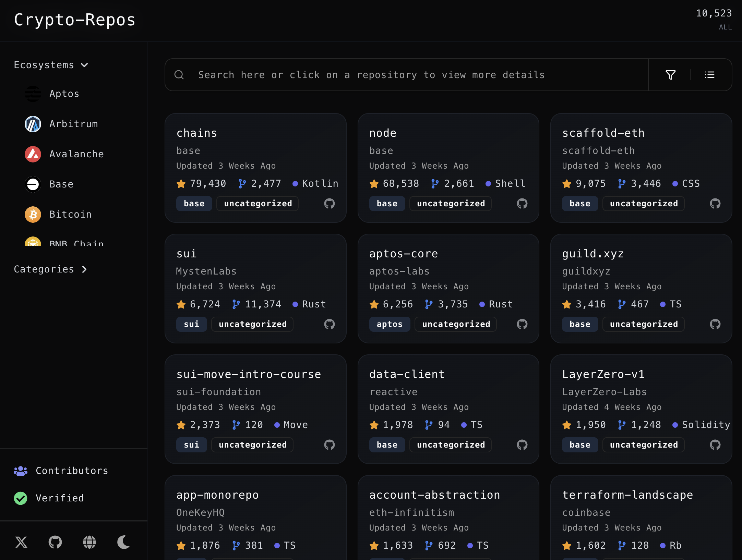
Task: Click the Aptos ecosystem logo
Action: pyautogui.click(x=33, y=94)
